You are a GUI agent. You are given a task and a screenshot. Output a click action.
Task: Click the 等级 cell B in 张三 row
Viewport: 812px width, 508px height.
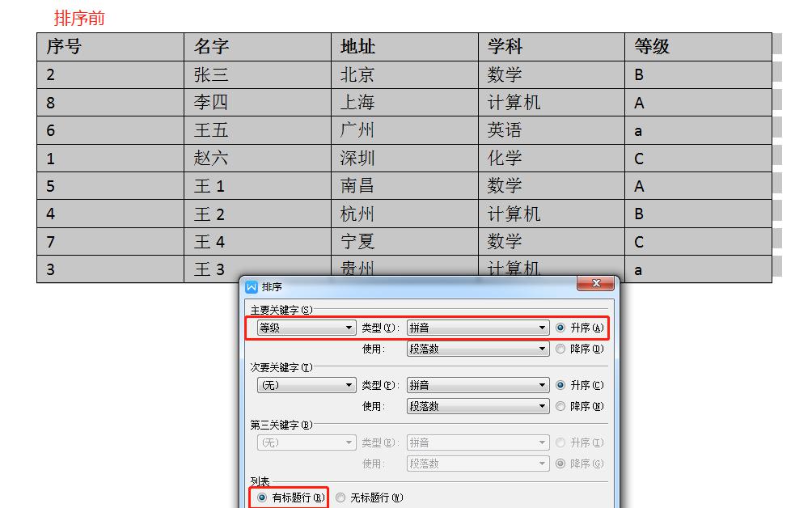[698, 75]
